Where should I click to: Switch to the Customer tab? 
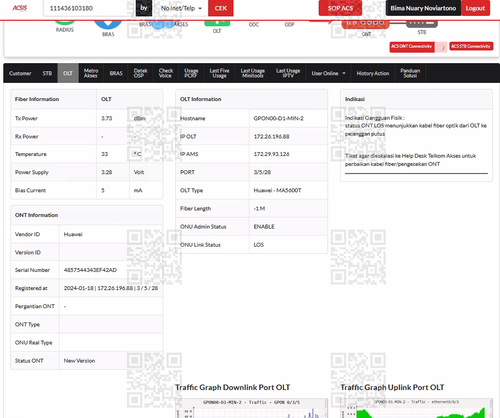pyautogui.click(x=20, y=73)
